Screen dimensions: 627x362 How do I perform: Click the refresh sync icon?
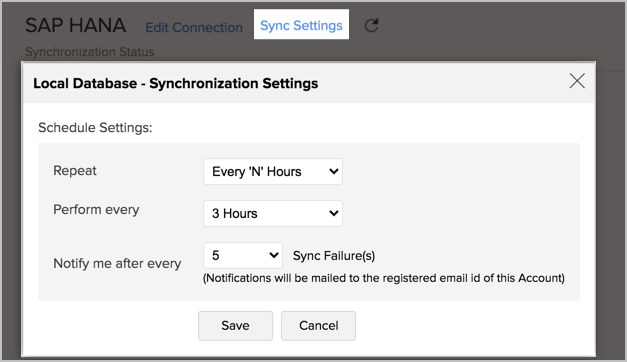coord(371,26)
